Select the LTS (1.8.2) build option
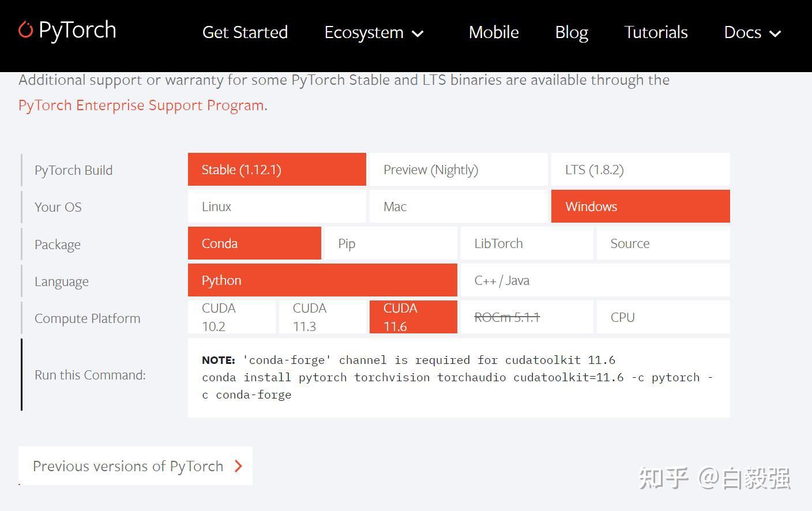This screenshot has height=511, width=812. pos(640,169)
